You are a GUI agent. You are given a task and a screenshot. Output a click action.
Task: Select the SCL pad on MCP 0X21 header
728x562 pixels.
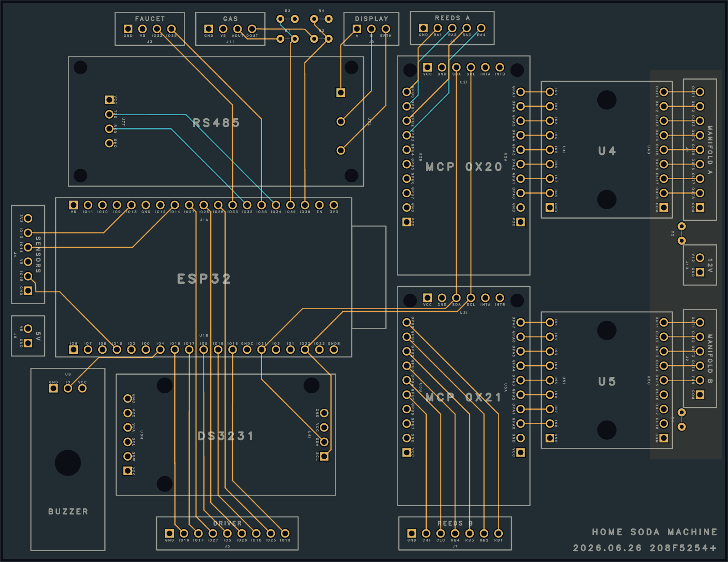[471, 298]
